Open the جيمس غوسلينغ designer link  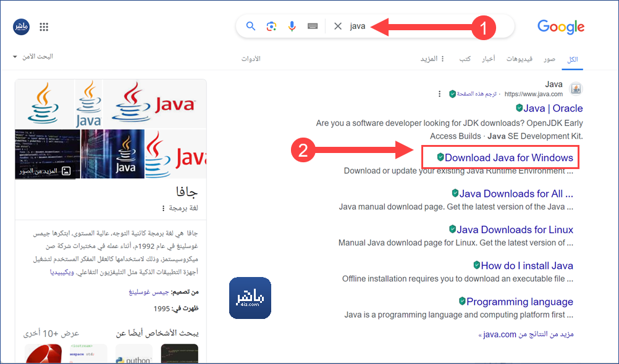tap(149, 292)
